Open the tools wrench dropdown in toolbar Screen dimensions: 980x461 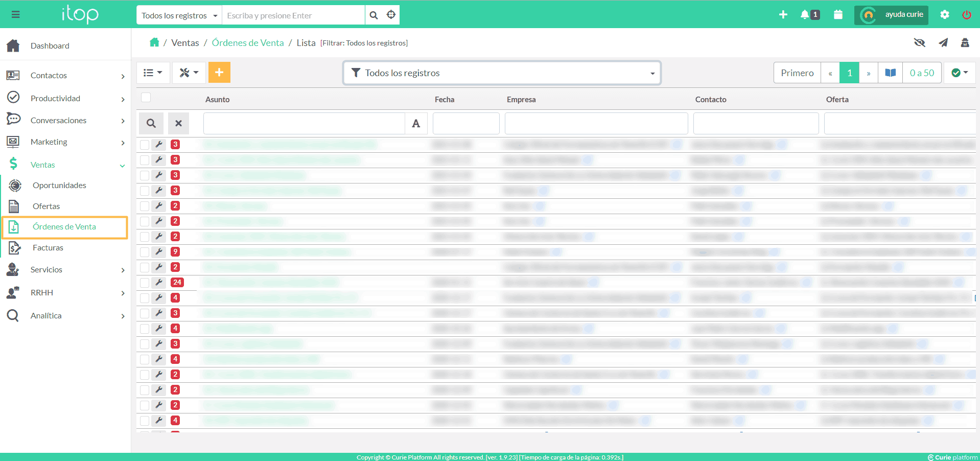(x=189, y=73)
